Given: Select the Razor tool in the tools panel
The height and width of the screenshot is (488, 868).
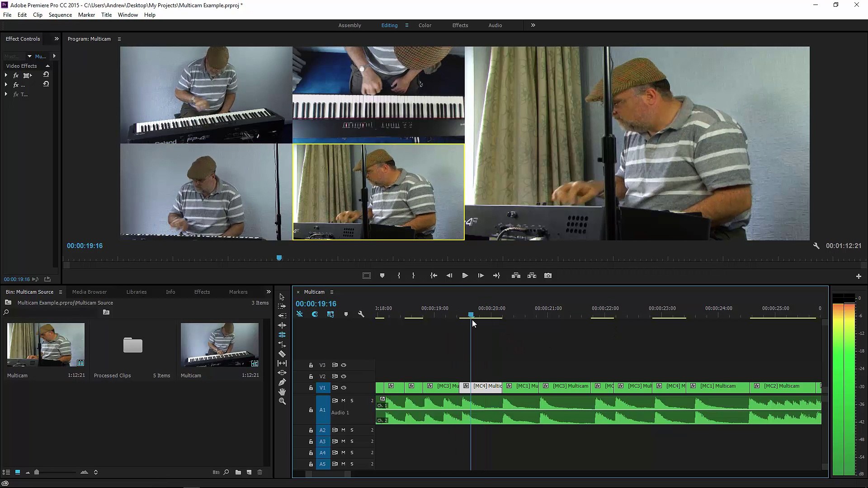Looking at the screenshot, I should [282, 354].
